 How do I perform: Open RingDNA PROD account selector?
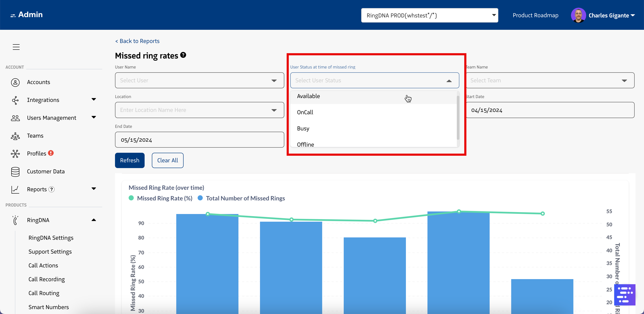click(x=429, y=16)
